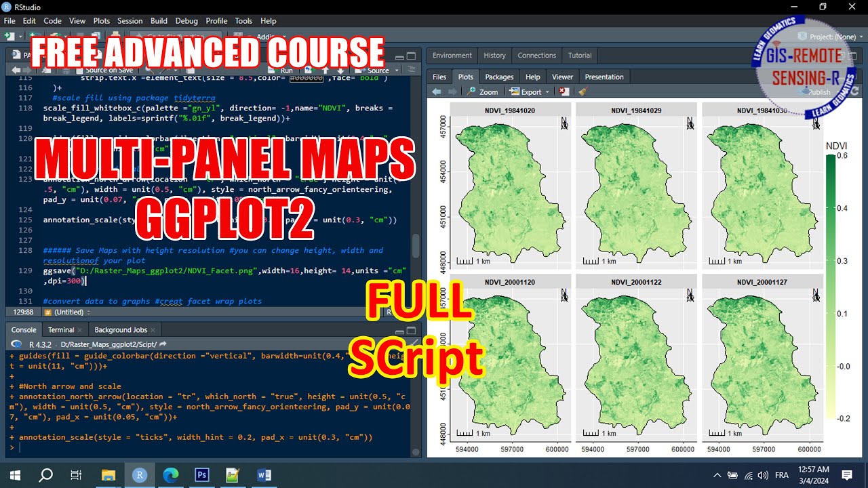The height and width of the screenshot is (488, 868).
Task: Open Microsoft Edge from taskbar
Action: click(x=171, y=475)
